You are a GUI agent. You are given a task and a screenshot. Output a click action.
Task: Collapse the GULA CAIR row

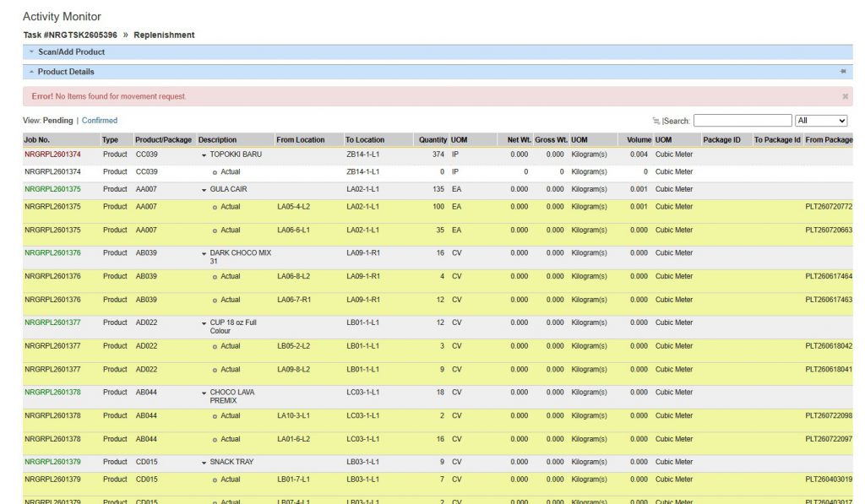click(x=204, y=190)
